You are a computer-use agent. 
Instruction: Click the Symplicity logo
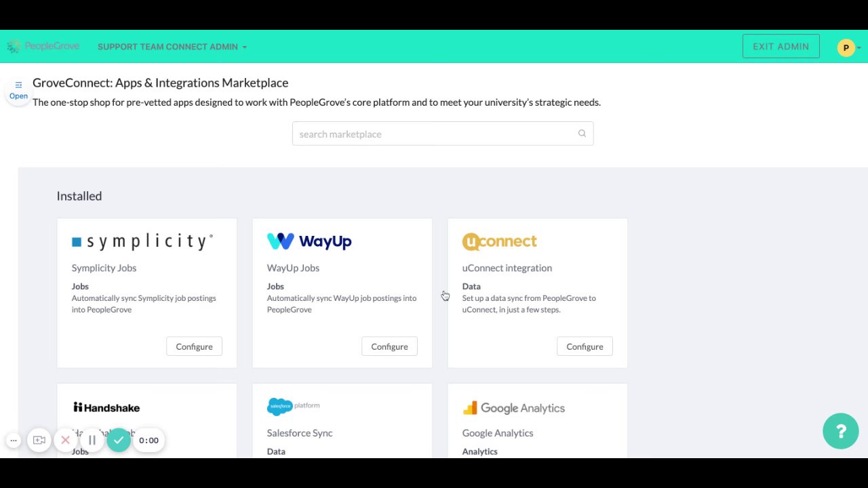[x=142, y=241]
